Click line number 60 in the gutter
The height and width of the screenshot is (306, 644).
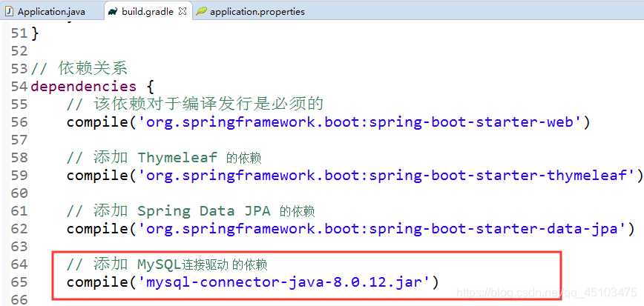[x=19, y=193]
